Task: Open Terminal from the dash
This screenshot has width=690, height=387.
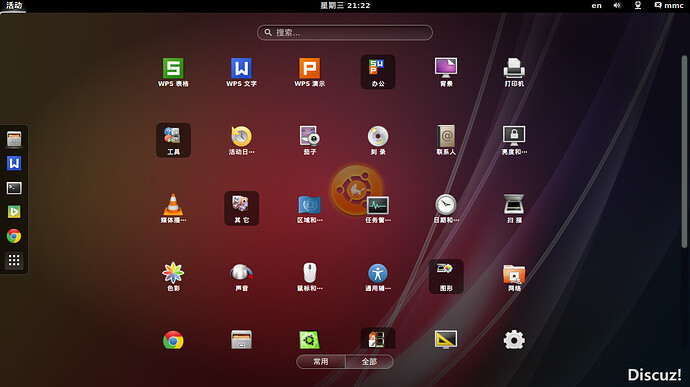Action: click(14, 188)
